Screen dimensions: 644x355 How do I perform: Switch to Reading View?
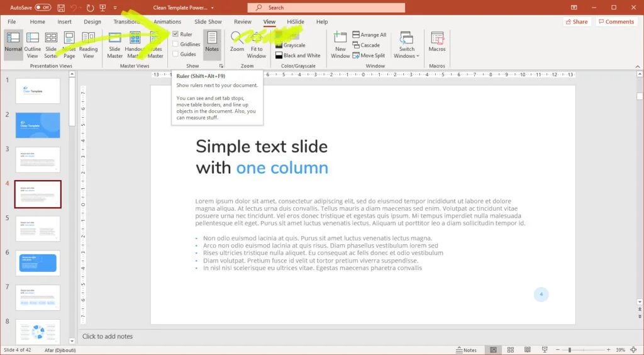[88, 45]
